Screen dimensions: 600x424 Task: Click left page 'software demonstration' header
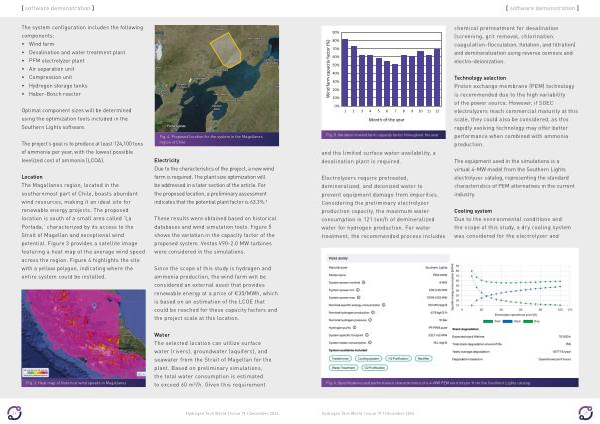click(x=58, y=8)
